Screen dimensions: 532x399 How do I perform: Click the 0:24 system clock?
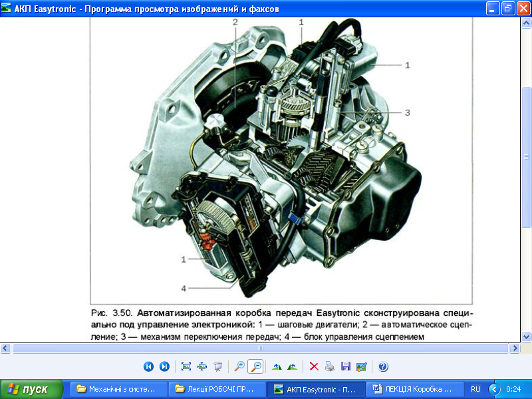(513, 389)
